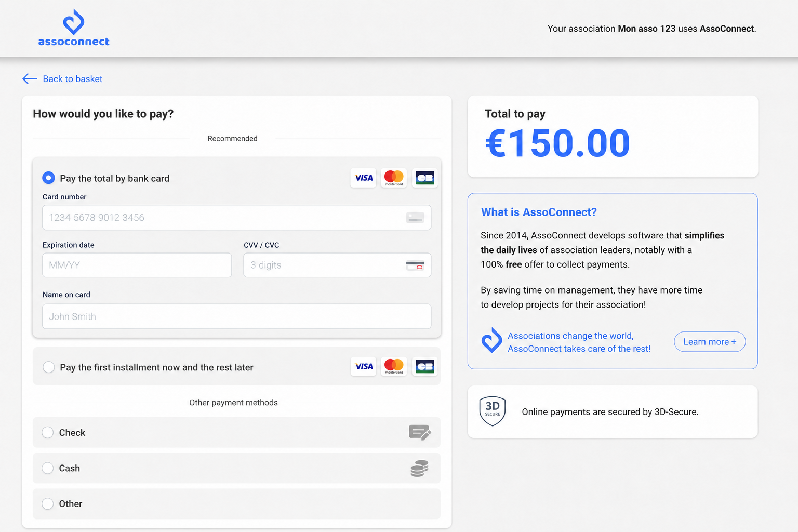Click the CB card logo beside bank card option
This screenshot has height=532, width=798.
425,178
